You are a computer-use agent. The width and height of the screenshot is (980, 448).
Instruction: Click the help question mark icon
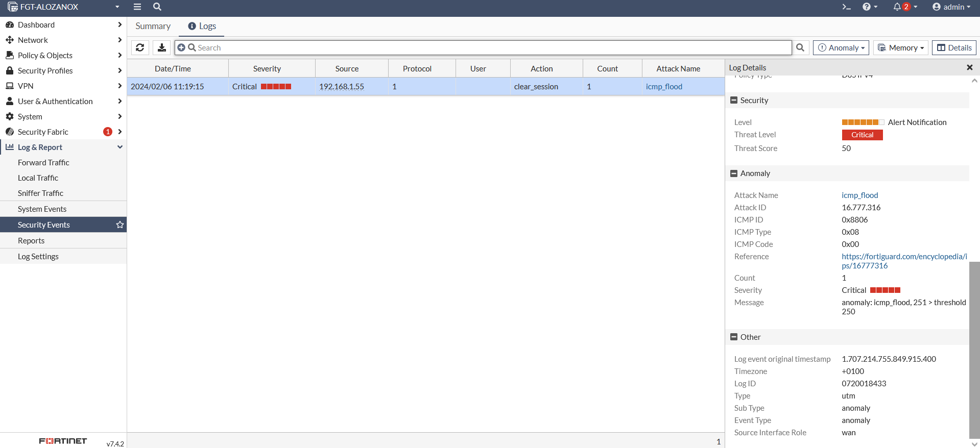pyautogui.click(x=867, y=7)
